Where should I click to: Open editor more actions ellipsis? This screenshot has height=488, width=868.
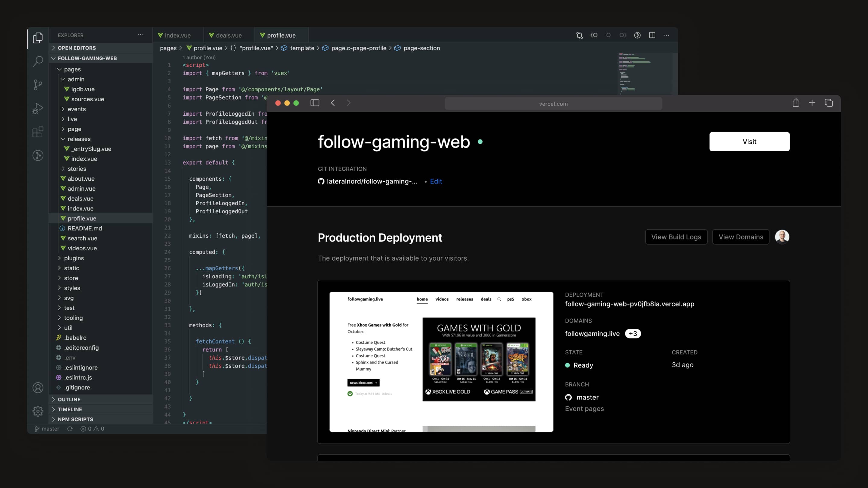tap(666, 35)
